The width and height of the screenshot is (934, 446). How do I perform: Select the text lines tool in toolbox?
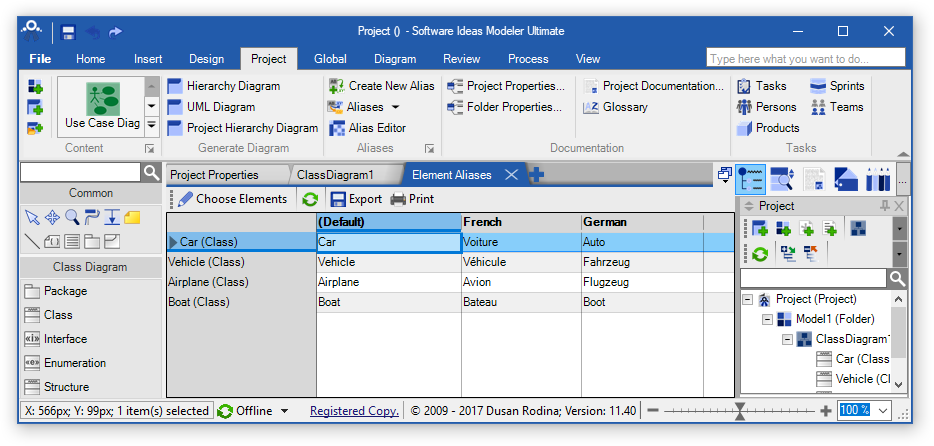tap(72, 241)
